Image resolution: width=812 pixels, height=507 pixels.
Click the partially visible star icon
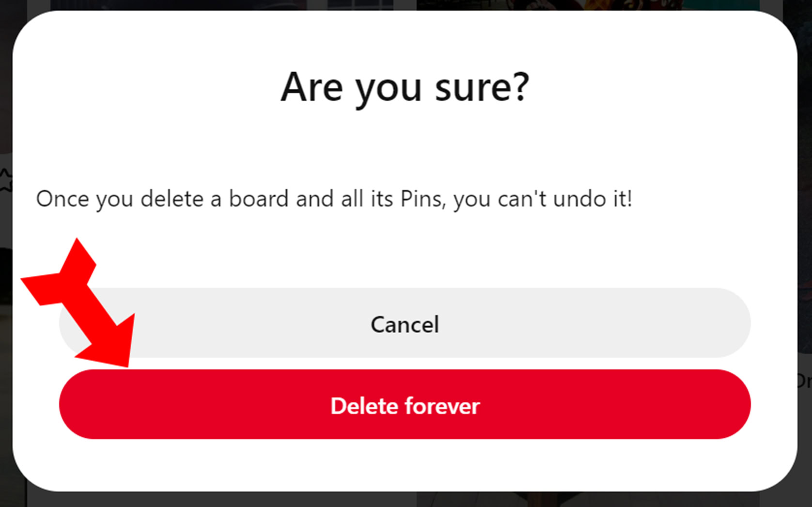[x=5, y=180]
